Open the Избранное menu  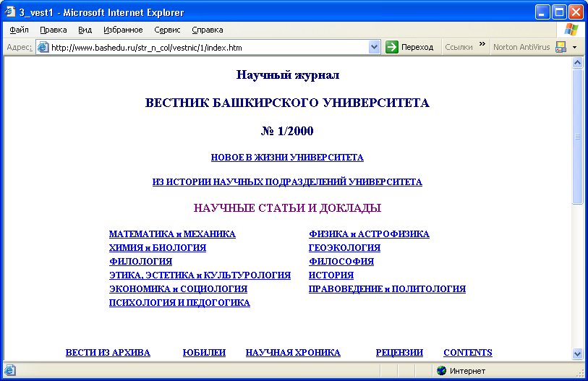point(123,30)
